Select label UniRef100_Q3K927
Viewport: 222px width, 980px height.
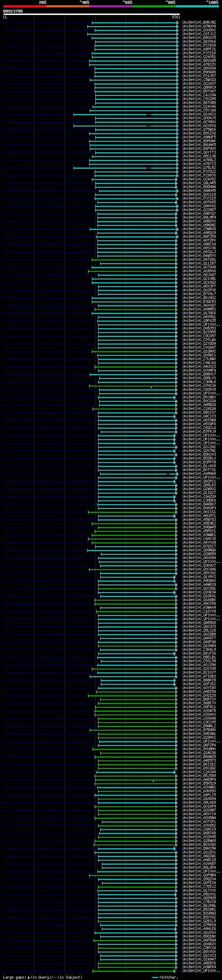pos(199,566)
